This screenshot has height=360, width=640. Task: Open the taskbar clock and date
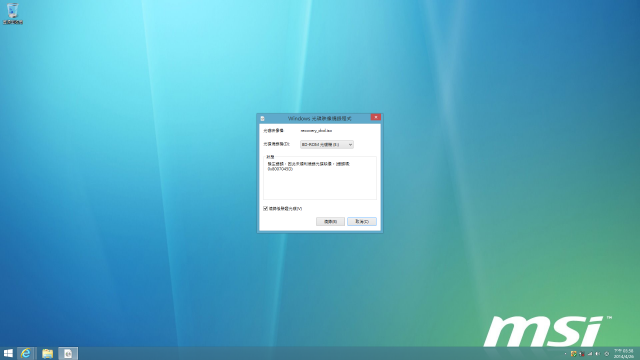(x=624, y=353)
